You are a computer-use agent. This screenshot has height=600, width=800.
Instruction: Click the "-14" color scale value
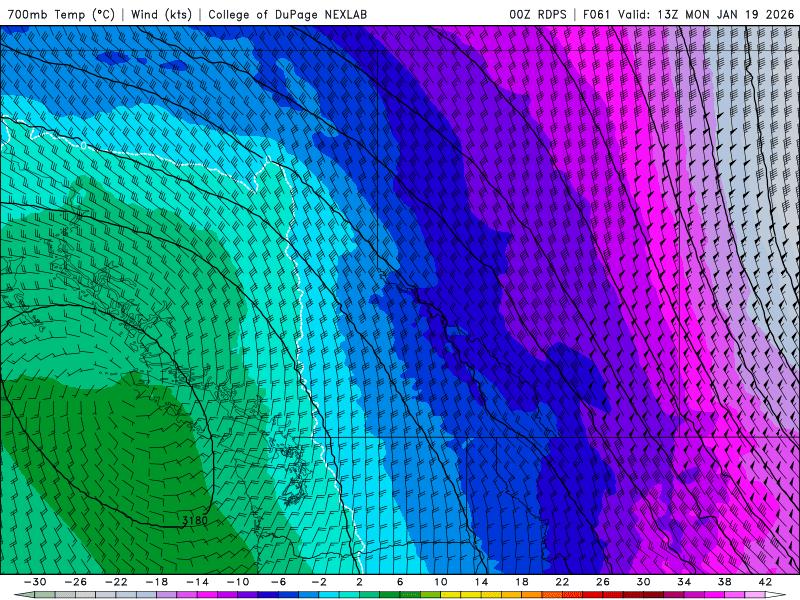(x=197, y=582)
